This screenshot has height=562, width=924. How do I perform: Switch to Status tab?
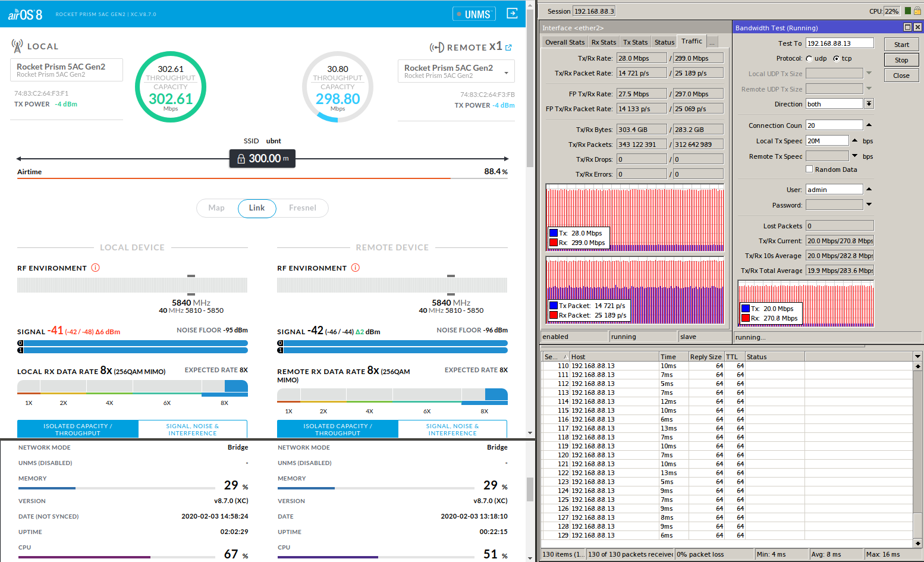[664, 42]
